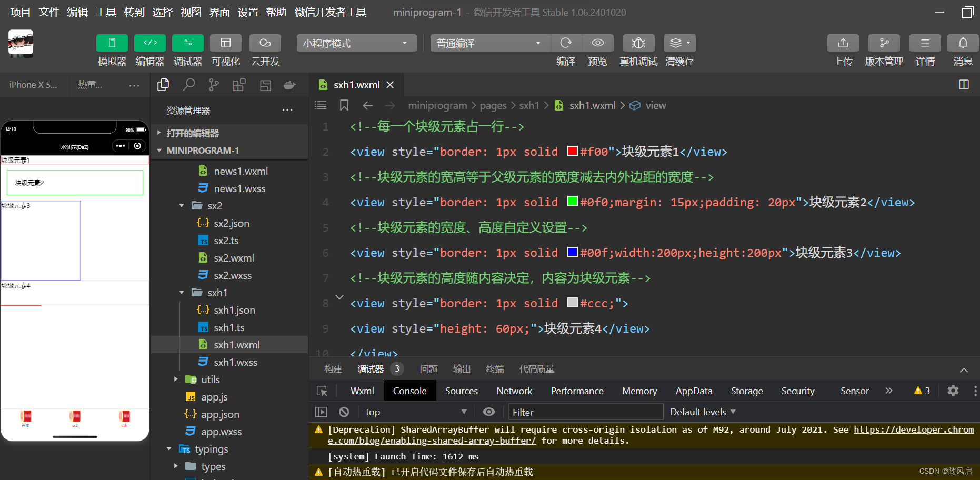This screenshot has width=980, height=480.
Task: Open the 资源管理器 more actions menu
Action: (287, 111)
